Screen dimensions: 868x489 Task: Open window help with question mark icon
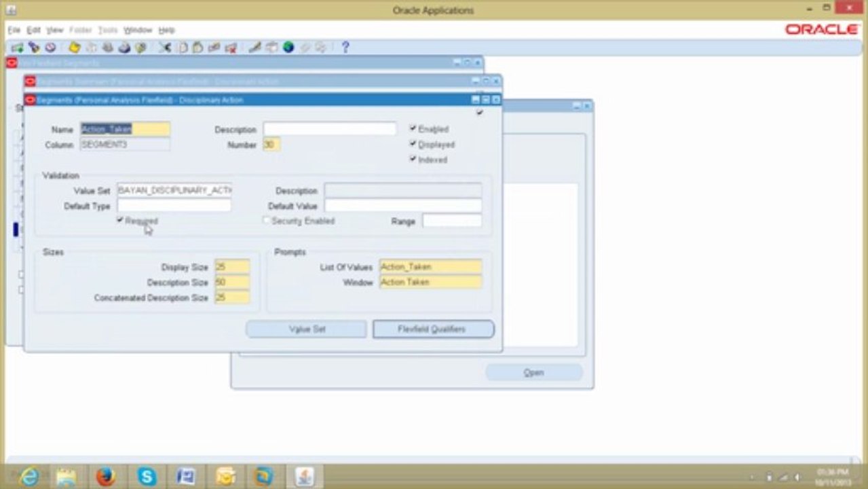(x=345, y=48)
